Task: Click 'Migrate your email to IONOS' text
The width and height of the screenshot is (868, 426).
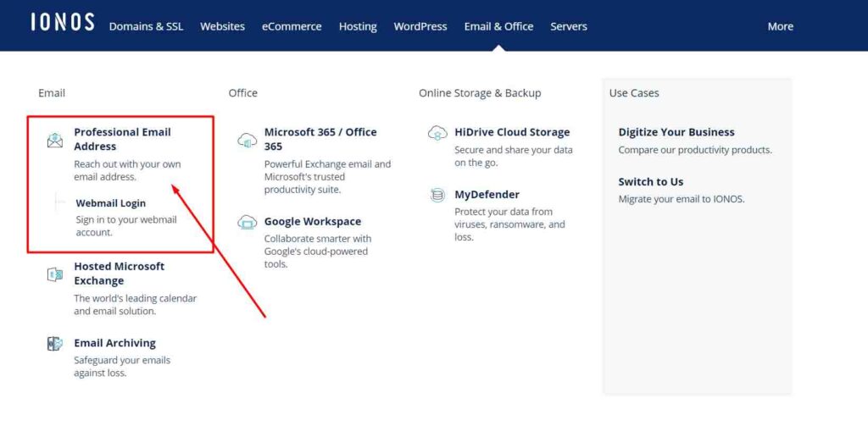Action: coord(682,199)
